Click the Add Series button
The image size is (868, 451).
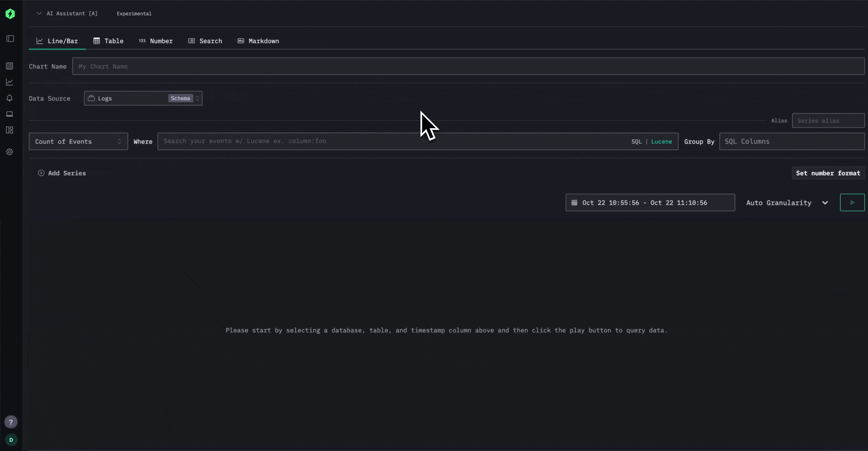(62, 173)
